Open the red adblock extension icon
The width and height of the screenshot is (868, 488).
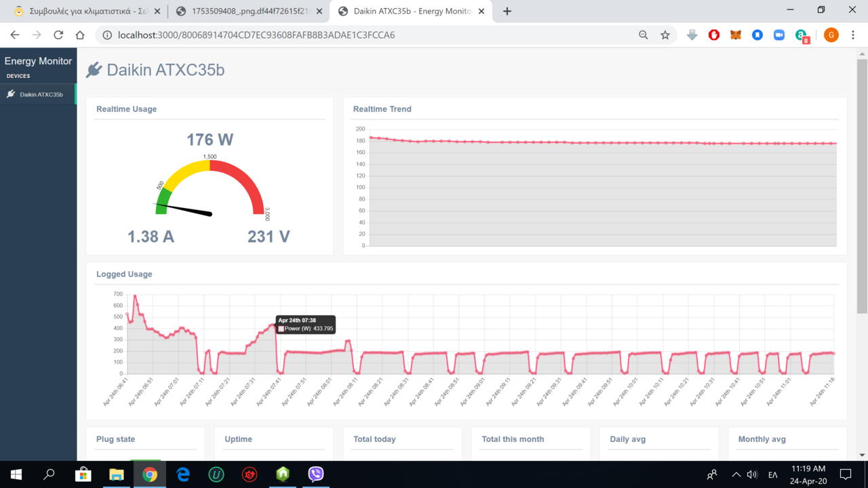click(x=714, y=35)
